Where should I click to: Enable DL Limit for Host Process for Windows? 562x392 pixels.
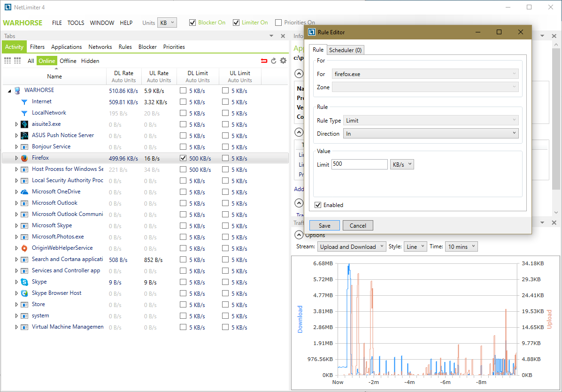coord(183,169)
